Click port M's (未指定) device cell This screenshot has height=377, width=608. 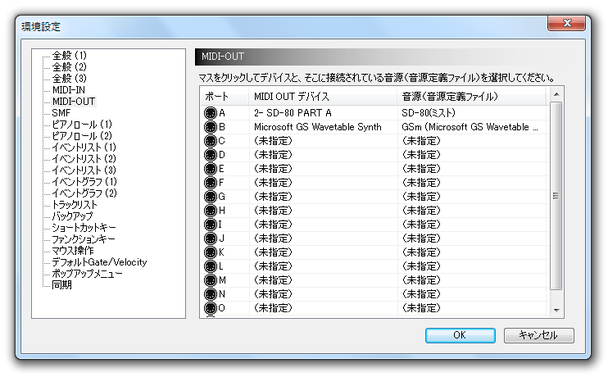coord(323,280)
